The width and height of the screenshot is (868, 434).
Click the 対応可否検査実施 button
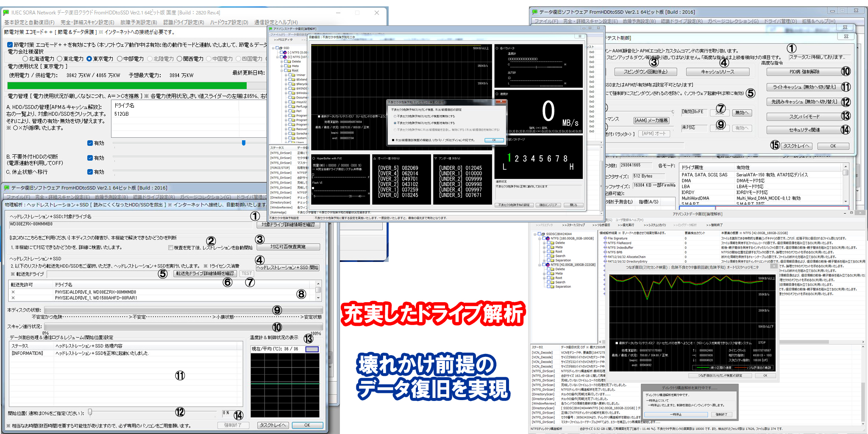pos(288,247)
